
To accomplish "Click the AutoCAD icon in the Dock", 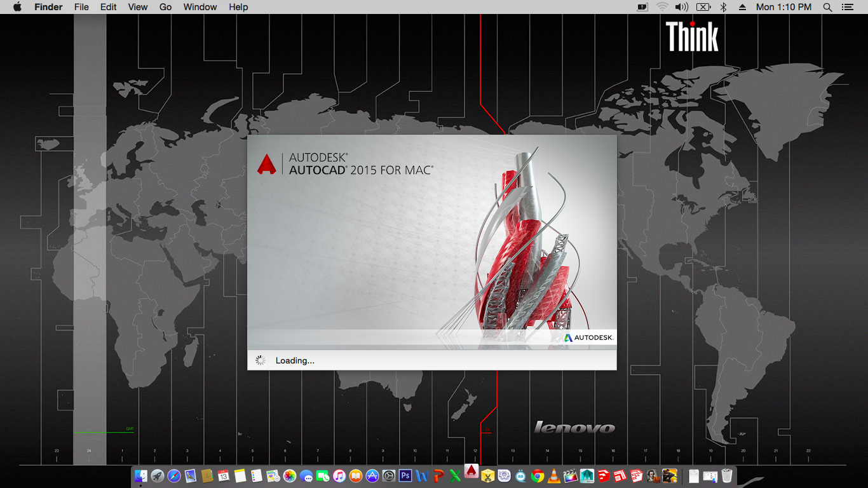I will coord(471,471).
